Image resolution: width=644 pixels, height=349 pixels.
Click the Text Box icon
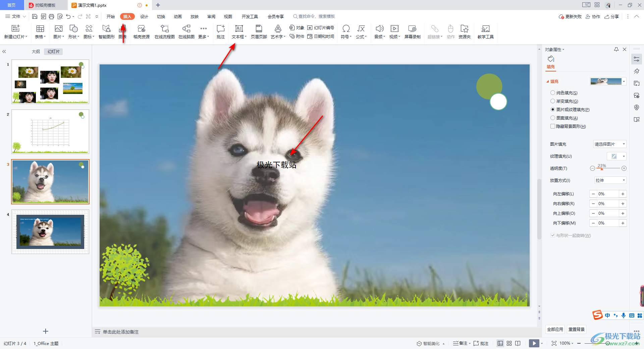click(239, 29)
